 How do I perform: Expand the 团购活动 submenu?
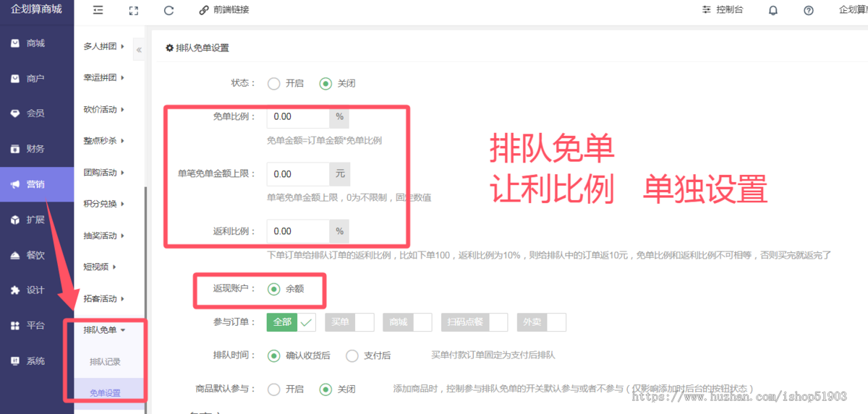[104, 173]
